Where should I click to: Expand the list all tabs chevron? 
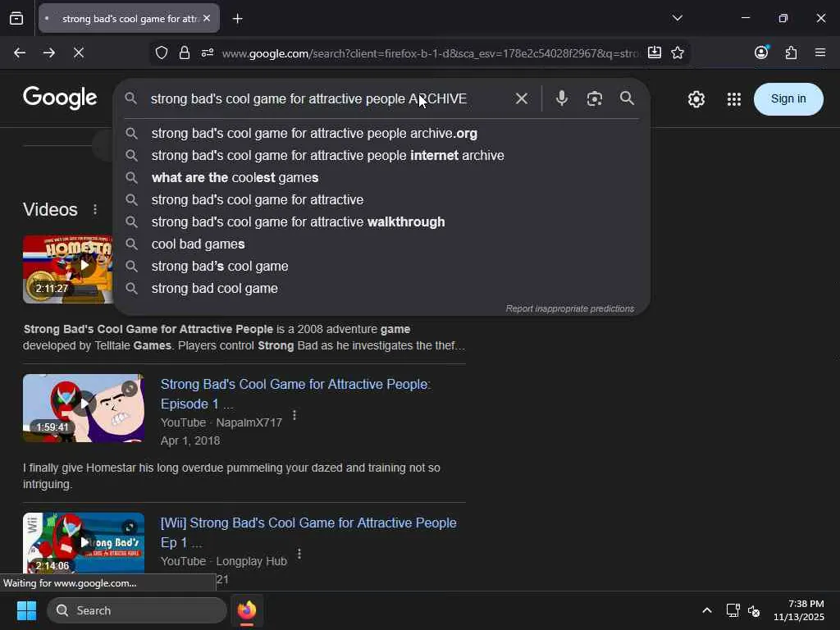(677, 18)
